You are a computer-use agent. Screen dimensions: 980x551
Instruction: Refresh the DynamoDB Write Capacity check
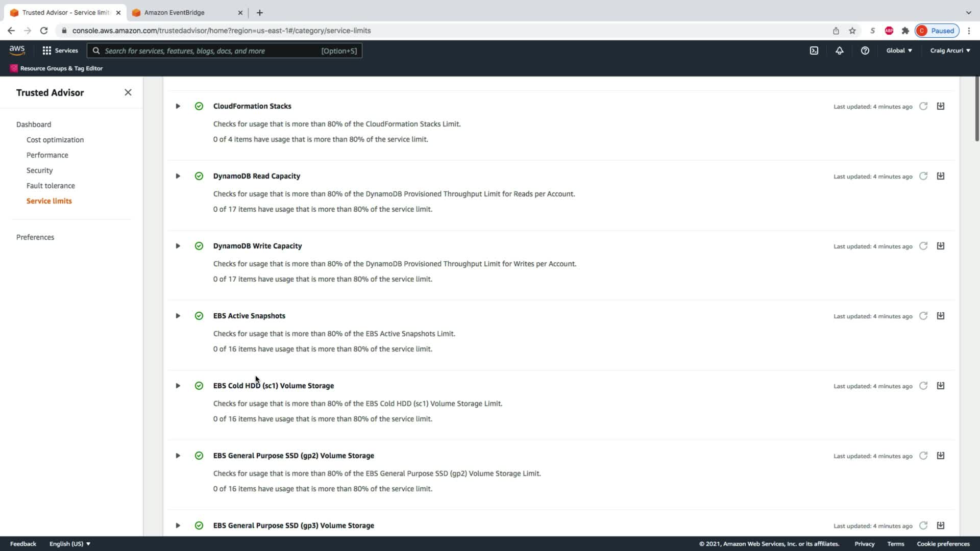click(923, 246)
